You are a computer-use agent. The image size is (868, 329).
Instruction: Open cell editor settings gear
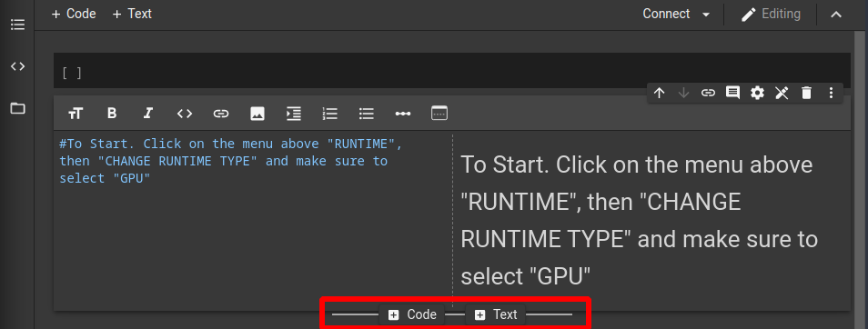coord(757,93)
